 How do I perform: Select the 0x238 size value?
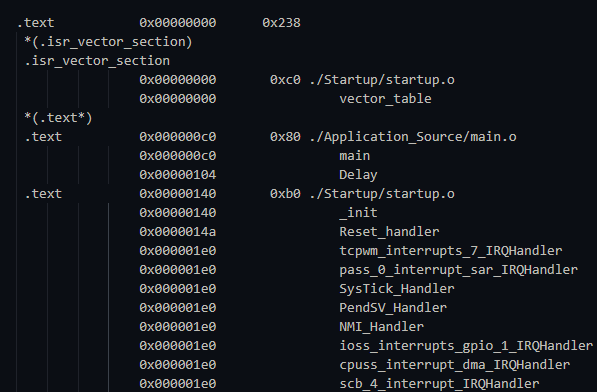click(281, 23)
